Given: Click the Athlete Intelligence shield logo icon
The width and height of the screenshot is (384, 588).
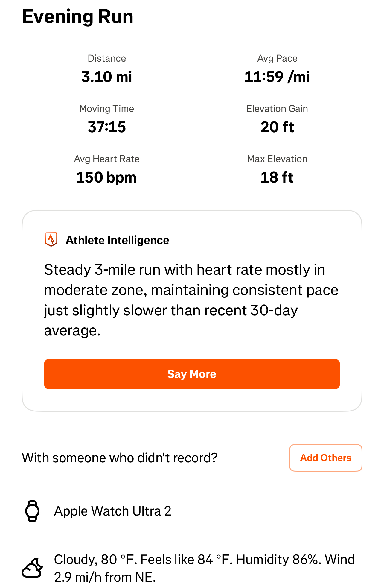Looking at the screenshot, I should click(x=51, y=239).
